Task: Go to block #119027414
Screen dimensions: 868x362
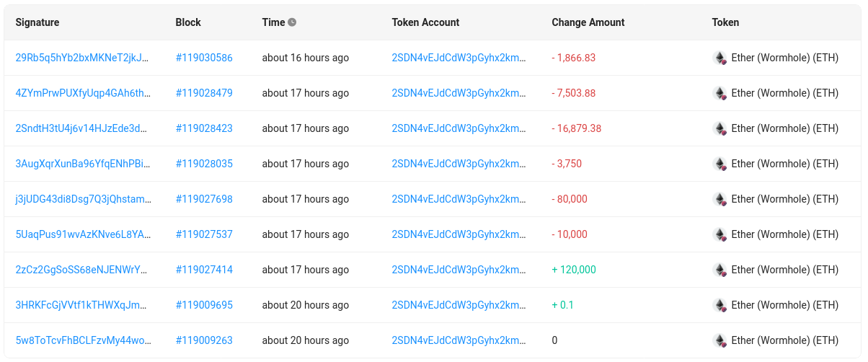Action: 204,270
